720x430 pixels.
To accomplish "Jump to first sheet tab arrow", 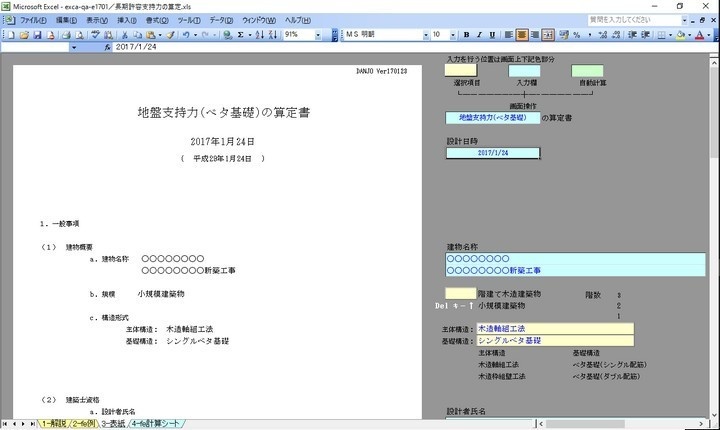I will [x=5, y=424].
